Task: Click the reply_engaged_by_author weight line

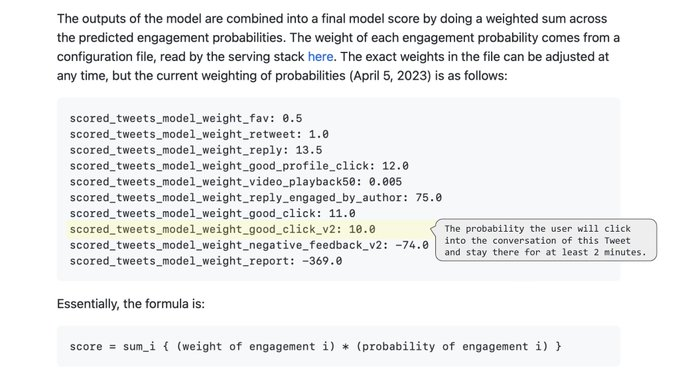Action: (255, 198)
